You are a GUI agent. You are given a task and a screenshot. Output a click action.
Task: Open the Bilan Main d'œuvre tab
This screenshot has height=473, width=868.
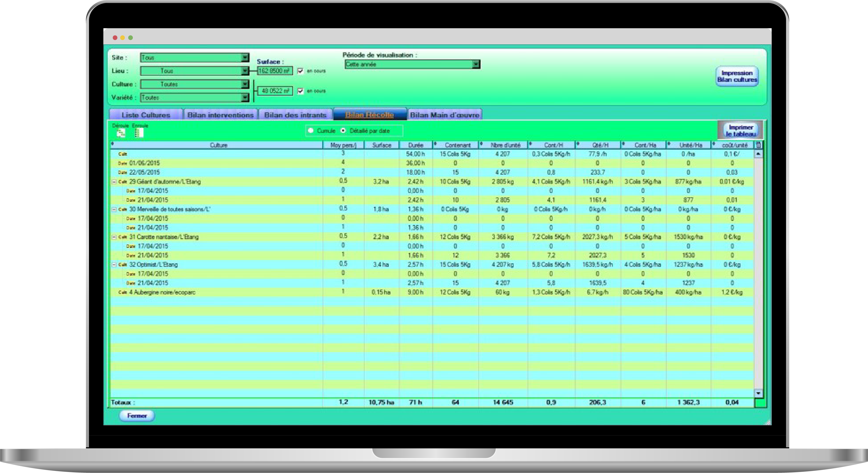(444, 115)
